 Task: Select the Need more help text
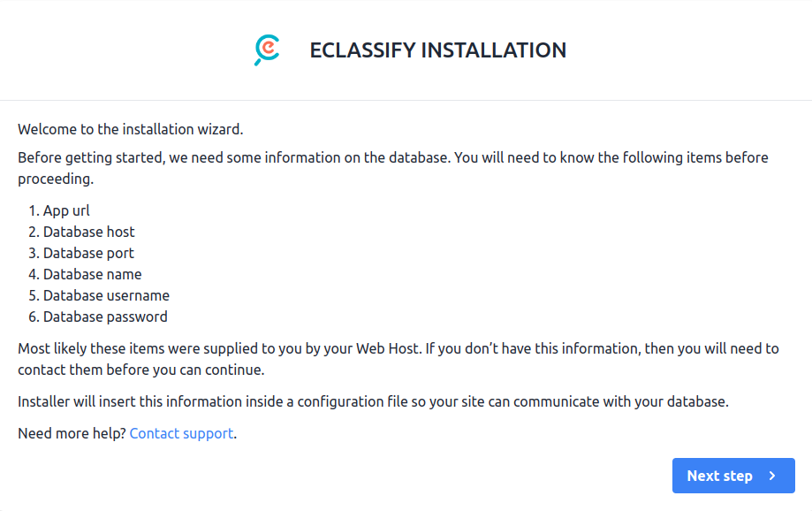pos(71,433)
